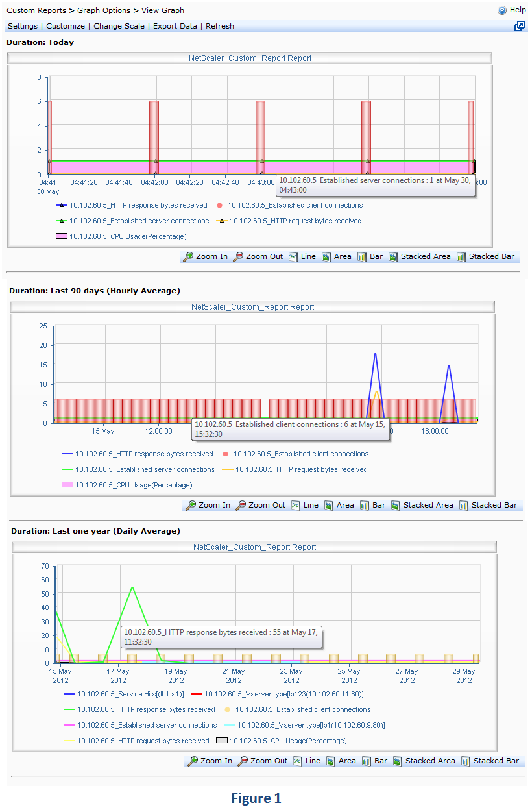Switch the Today graph to Line view
The height and width of the screenshot is (812, 530).
pyautogui.click(x=302, y=256)
